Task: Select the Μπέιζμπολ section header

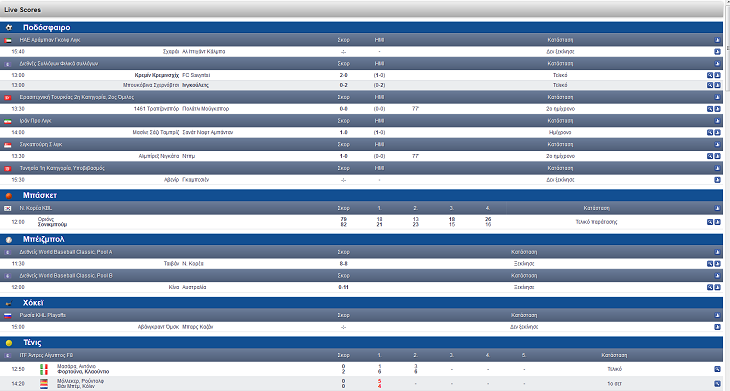Action: click(x=361, y=240)
